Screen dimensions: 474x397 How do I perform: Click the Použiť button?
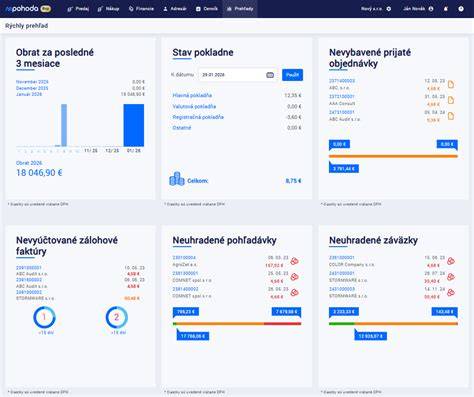click(292, 75)
